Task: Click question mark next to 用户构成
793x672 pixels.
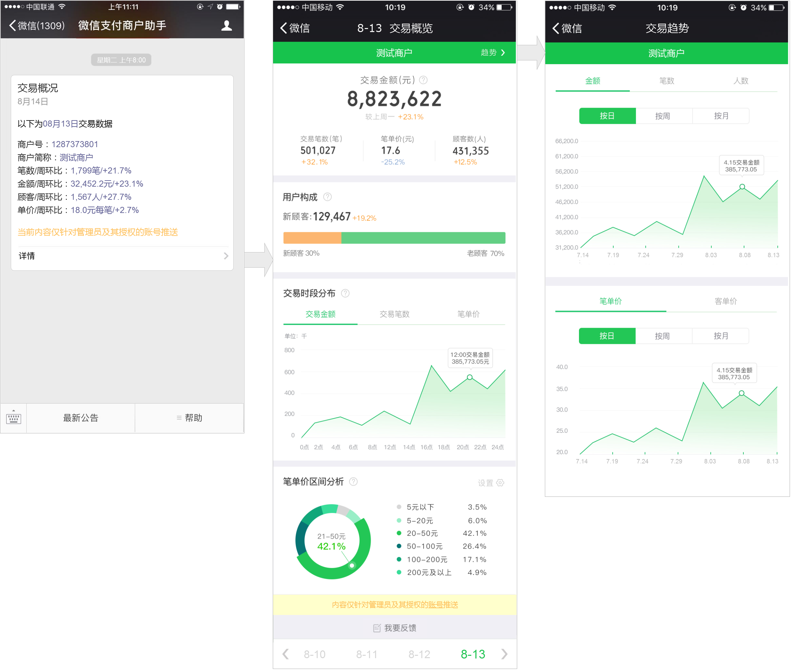Action: [x=328, y=197]
